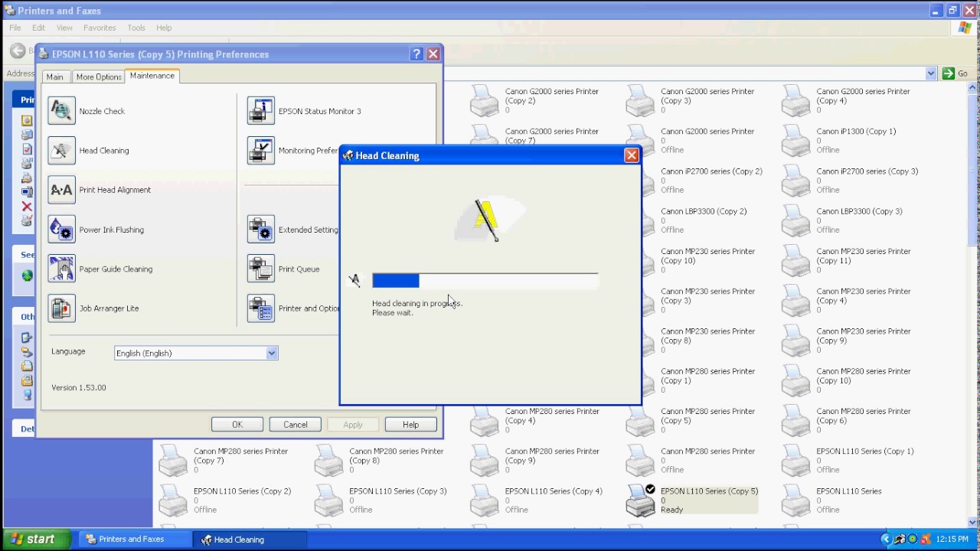Open the View menu

64,28
